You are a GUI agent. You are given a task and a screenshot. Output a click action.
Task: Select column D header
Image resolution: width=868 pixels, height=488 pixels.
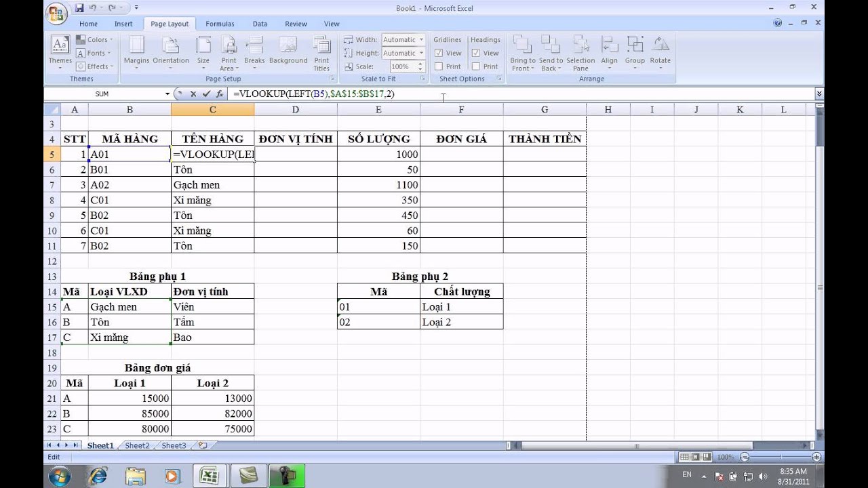pos(296,109)
